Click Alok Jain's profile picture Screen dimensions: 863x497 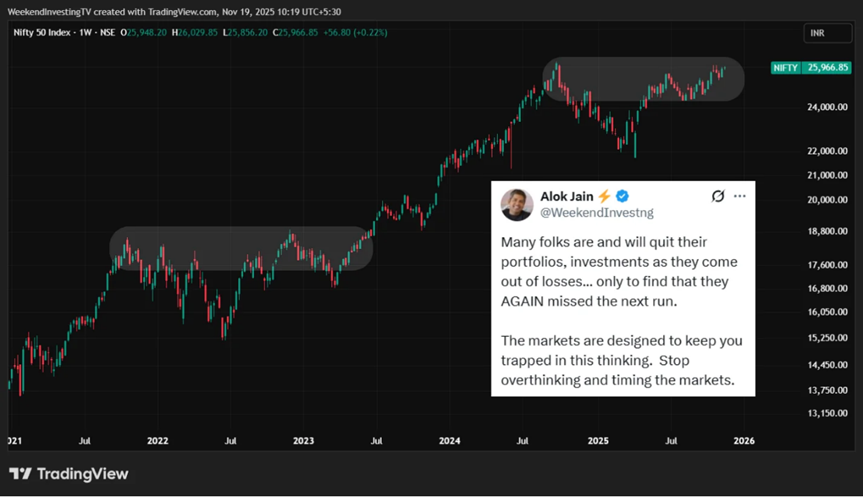[516, 204]
